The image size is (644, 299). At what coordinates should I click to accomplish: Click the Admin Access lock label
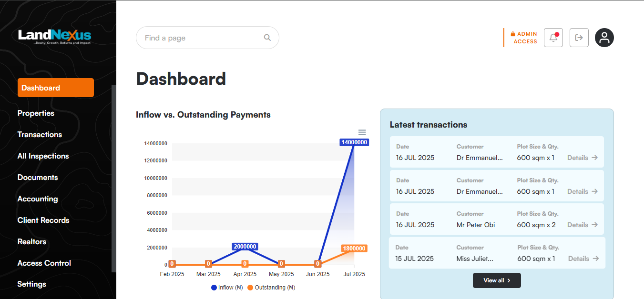click(524, 38)
